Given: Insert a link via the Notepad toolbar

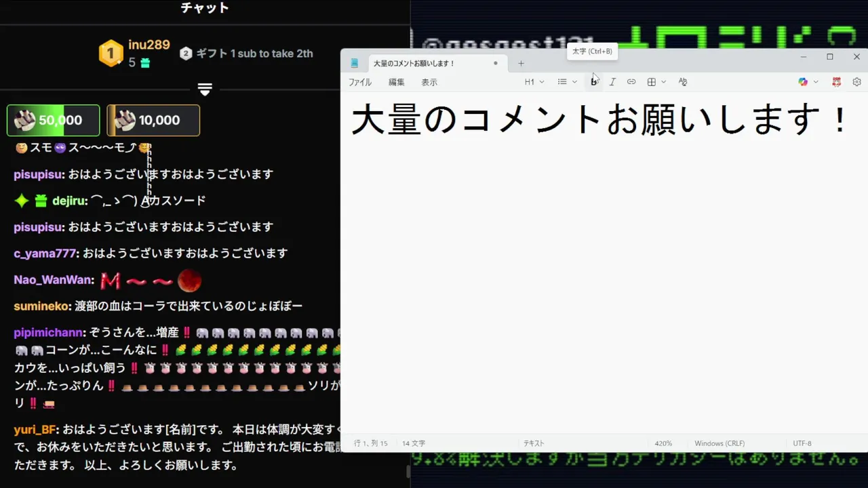Looking at the screenshot, I should coord(631,82).
